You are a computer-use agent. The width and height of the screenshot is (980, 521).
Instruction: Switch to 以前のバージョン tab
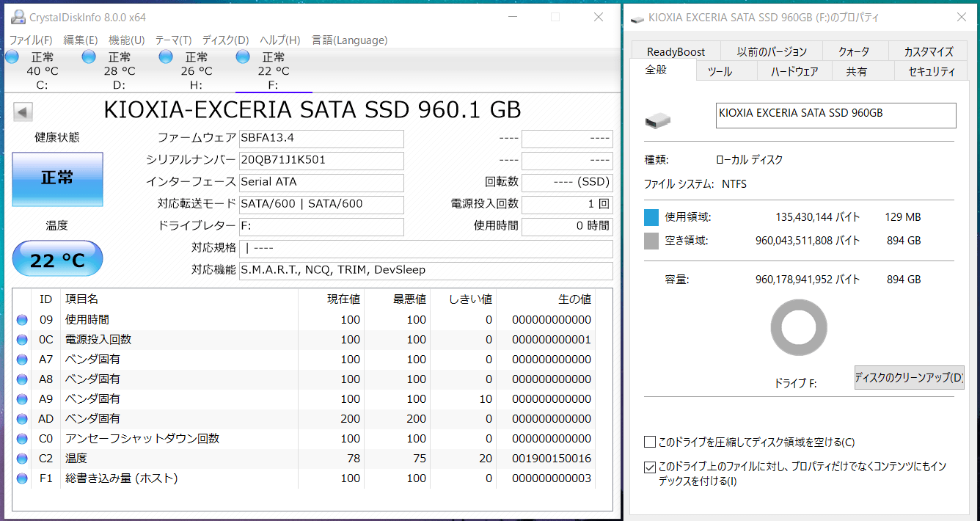(772, 51)
